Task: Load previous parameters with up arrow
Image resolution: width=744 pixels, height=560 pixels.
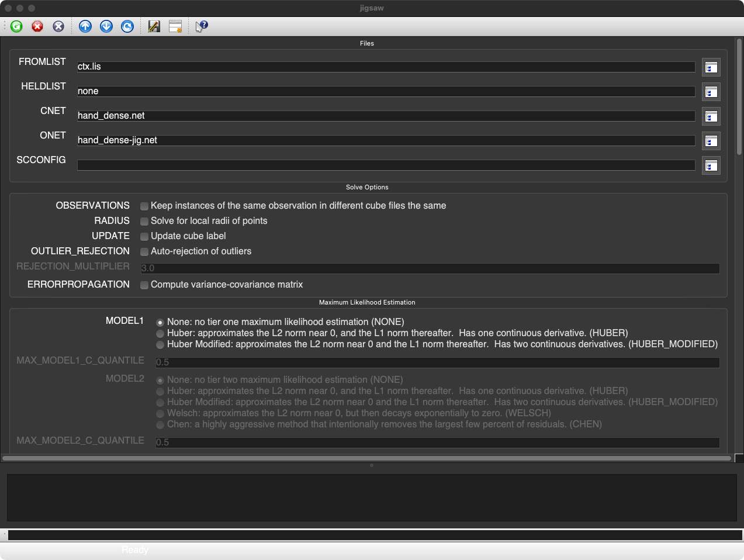Action: pyautogui.click(x=85, y=26)
